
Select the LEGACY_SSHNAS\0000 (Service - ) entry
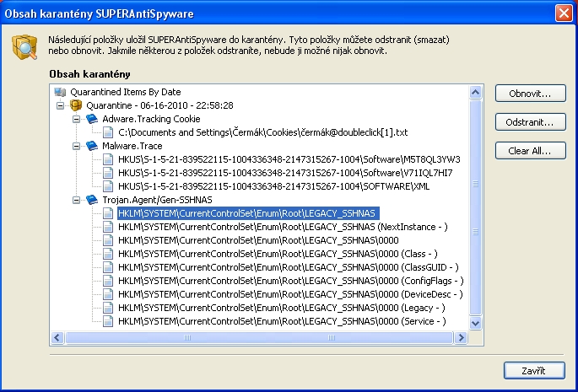[282, 321]
